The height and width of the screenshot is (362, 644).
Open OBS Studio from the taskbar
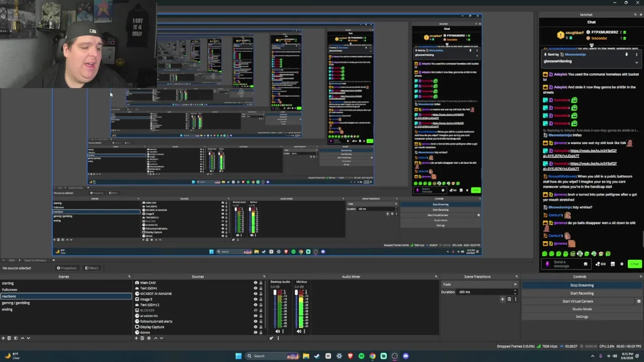click(394, 356)
